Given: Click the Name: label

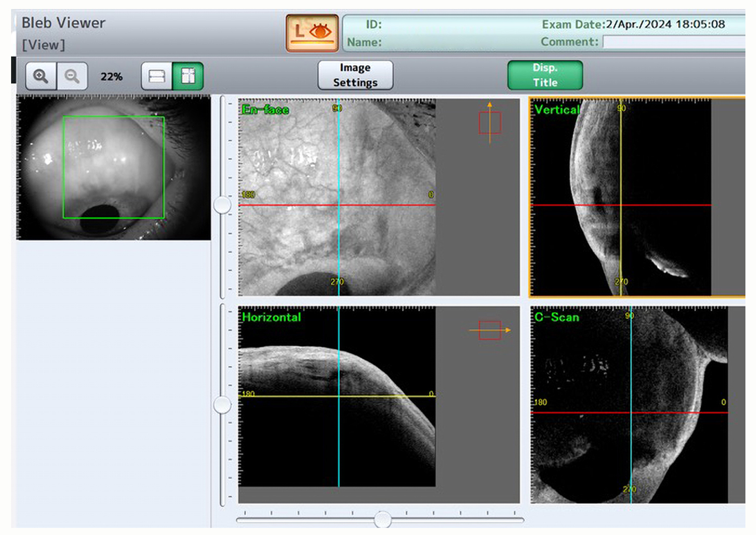Looking at the screenshot, I should [x=364, y=42].
